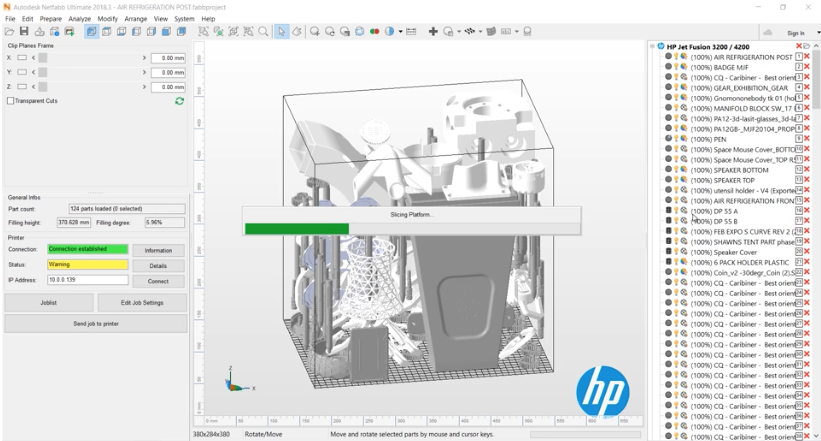Click the color palette icon of SPEAKER TOP

[x=684, y=180]
